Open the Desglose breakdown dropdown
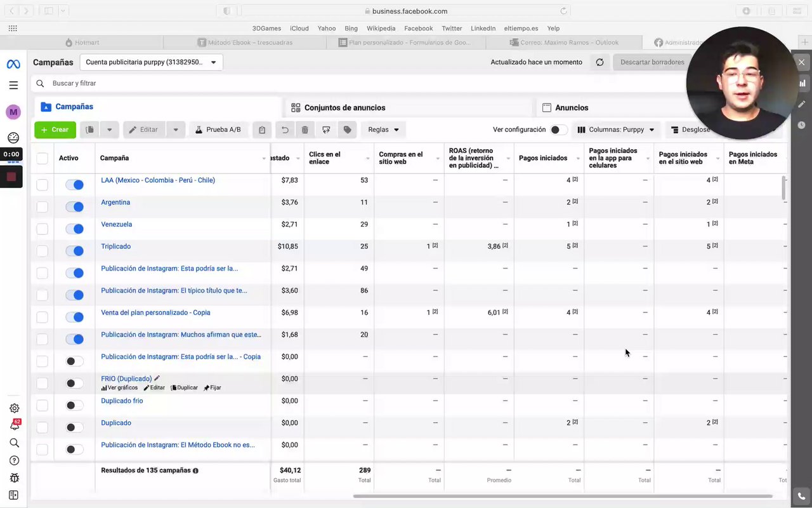812x508 pixels. [691, 130]
